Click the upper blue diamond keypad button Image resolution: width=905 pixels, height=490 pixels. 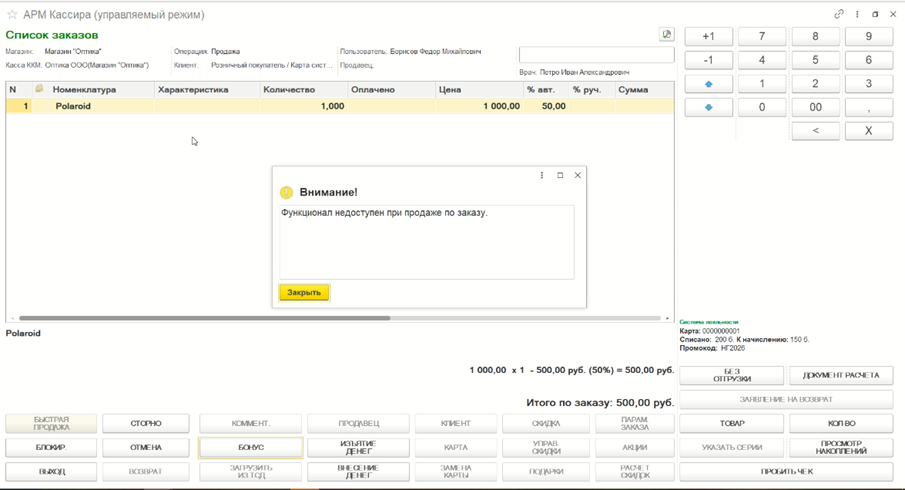pyautogui.click(x=709, y=84)
